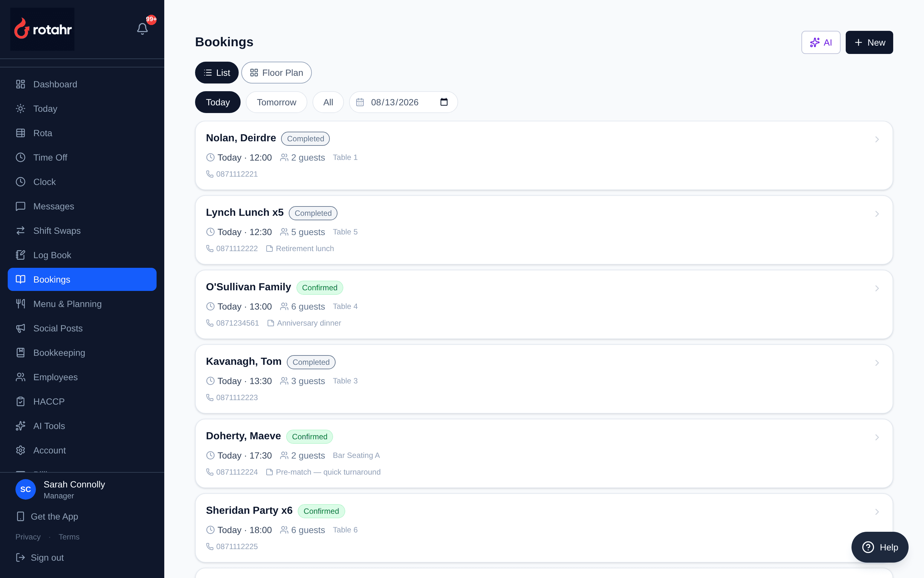
Task: Open the Terms link
Action: tap(69, 537)
